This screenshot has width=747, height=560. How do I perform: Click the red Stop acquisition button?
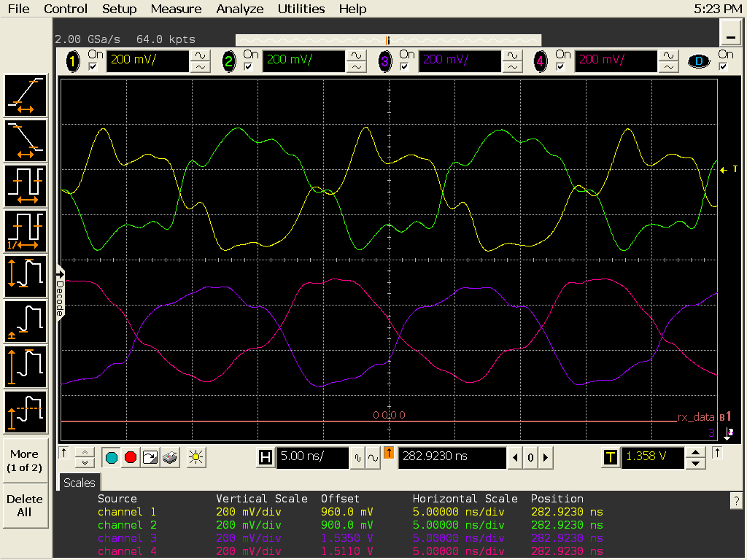[x=131, y=458]
